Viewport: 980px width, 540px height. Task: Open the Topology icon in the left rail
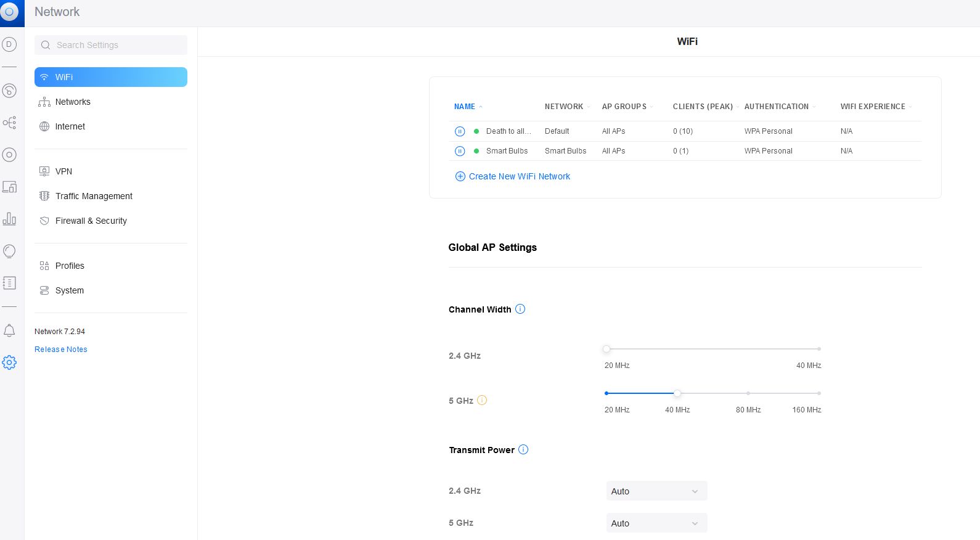pyautogui.click(x=9, y=123)
